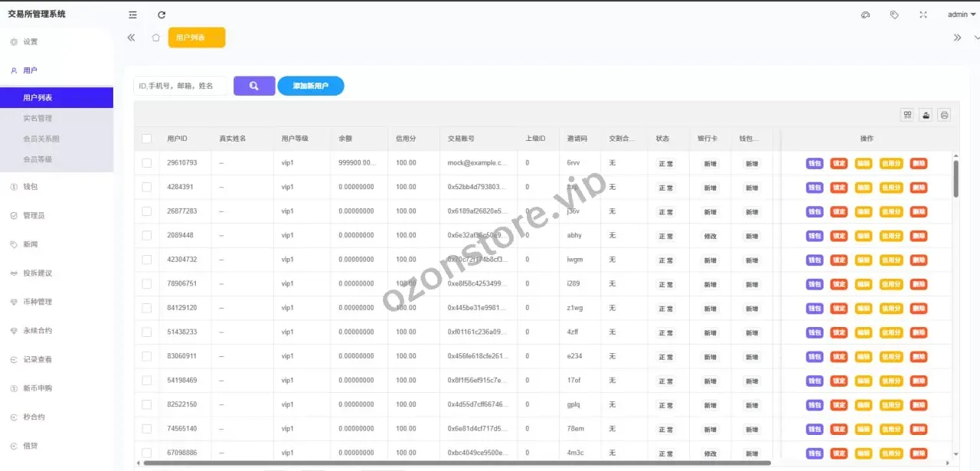
Task: Open the 实名管理 submenu item
Action: (x=38, y=119)
